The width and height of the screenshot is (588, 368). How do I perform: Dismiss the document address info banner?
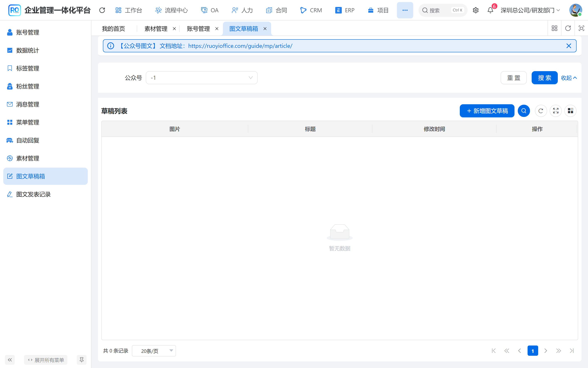click(x=569, y=46)
